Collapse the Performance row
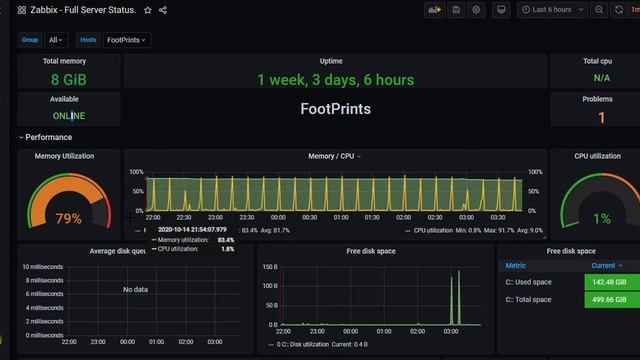The width and height of the screenshot is (640, 360). pyautogui.click(x=46, y=137)
